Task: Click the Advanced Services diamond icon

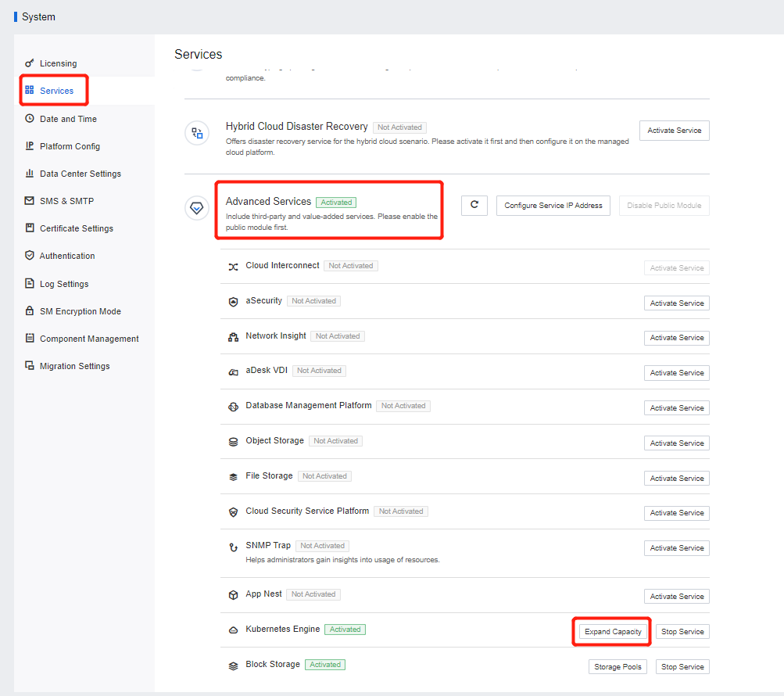Action: tap(197, 208)
